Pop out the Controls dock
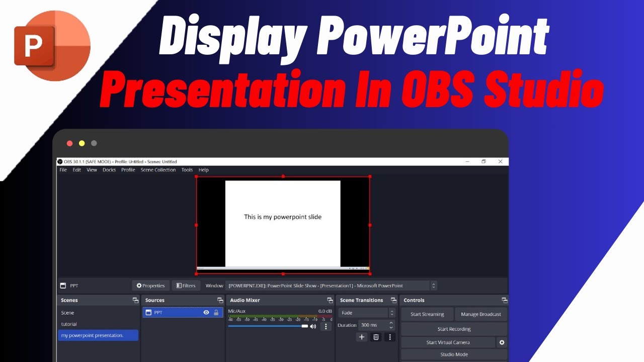 [x=505, y=300]
